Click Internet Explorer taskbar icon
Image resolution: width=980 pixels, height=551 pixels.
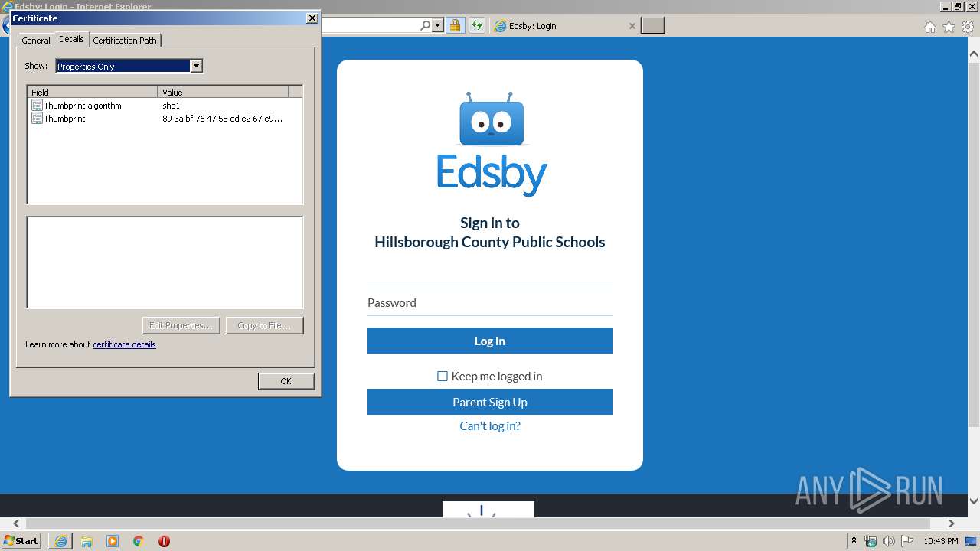(x=60, y=541)
